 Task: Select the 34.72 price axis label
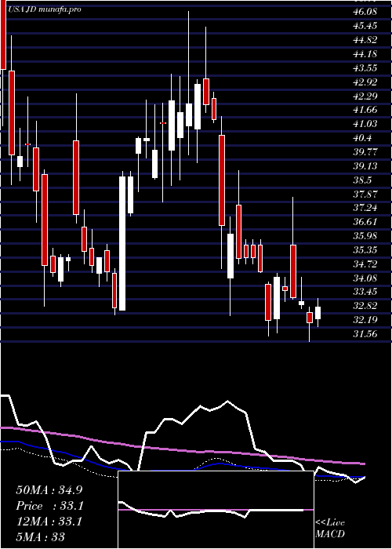pos(365,264)
